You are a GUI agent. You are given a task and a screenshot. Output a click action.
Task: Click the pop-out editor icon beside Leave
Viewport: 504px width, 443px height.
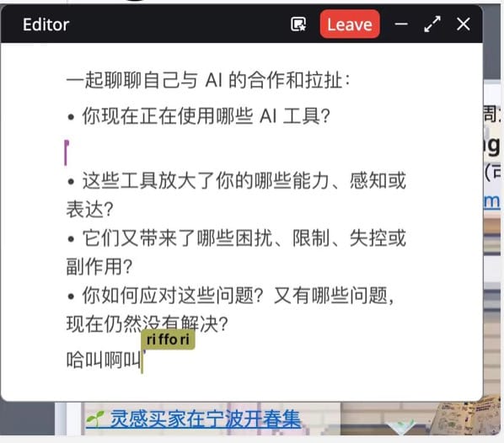298,24
